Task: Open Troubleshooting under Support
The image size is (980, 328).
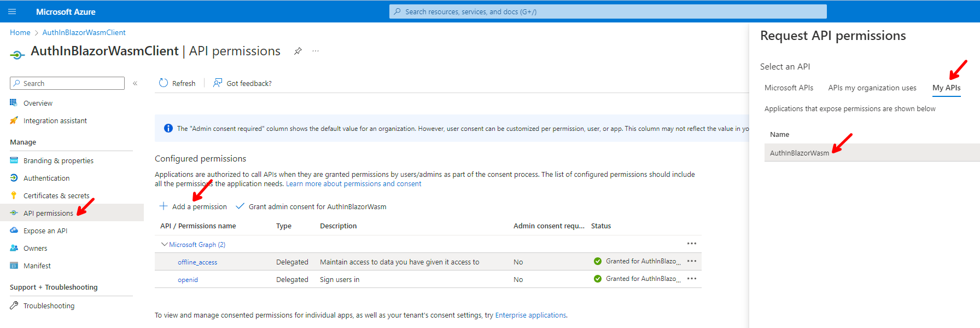Action: coord(49,306)
